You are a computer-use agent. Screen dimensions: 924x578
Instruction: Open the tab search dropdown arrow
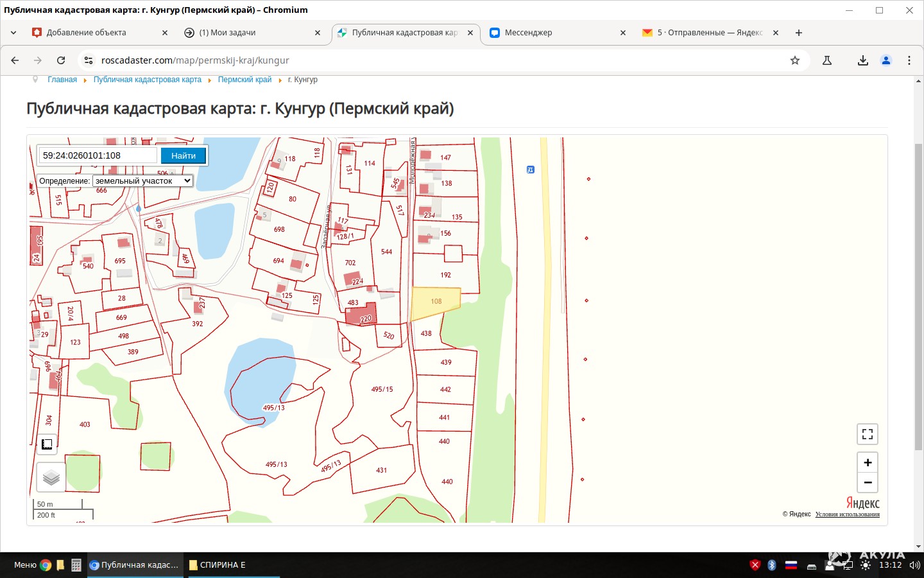[x=13, y=33]
